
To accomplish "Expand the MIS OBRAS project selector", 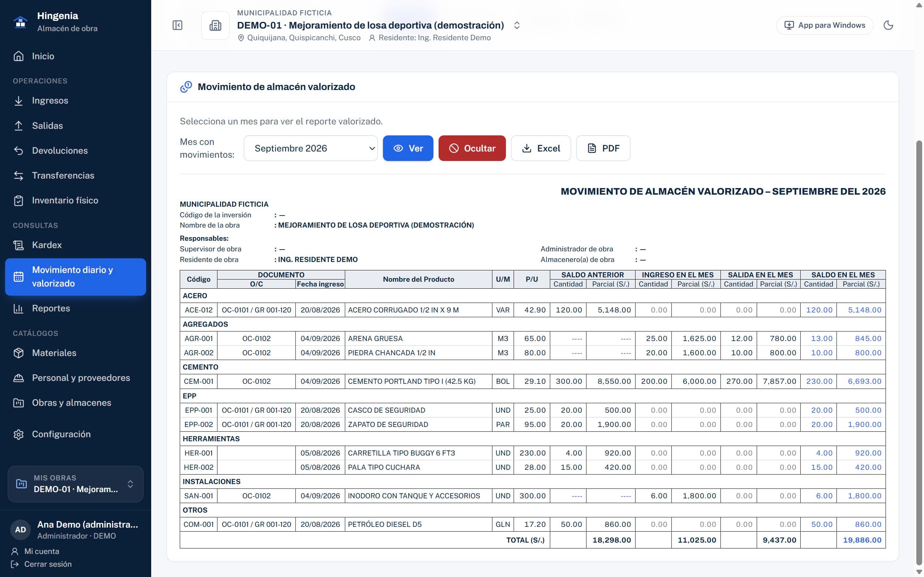I will 76,484.
